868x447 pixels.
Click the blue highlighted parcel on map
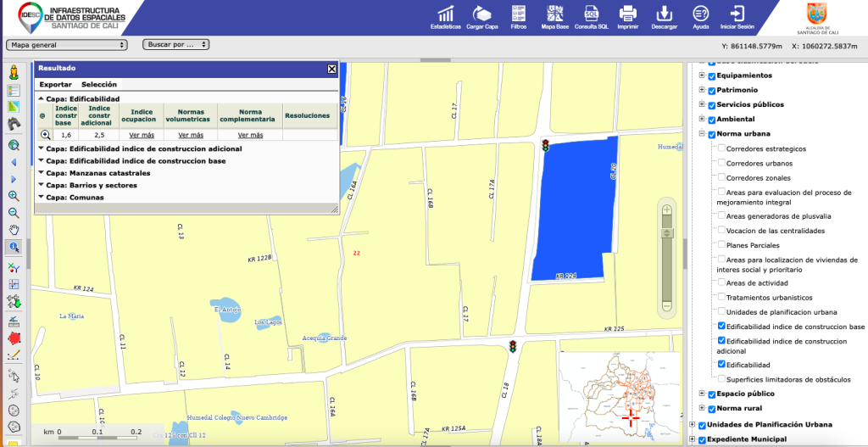point(573,210)
